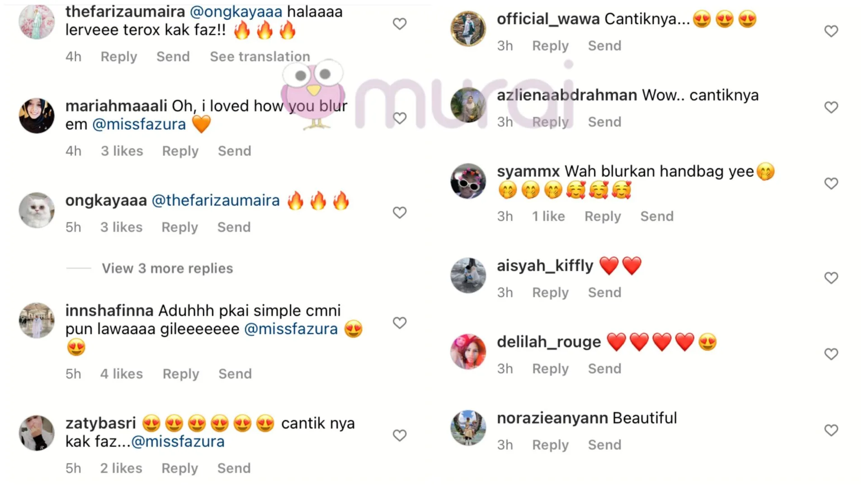Like mariahmaaali's comment heart icon

[400, 118]
